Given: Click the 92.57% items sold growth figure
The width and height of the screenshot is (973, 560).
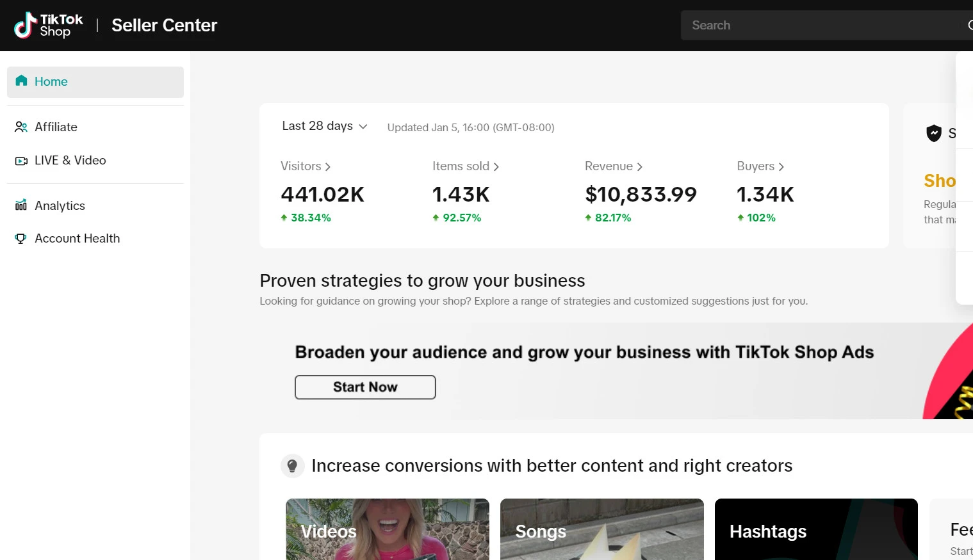Looking at the screenshot, I should [x=462, y=218].
